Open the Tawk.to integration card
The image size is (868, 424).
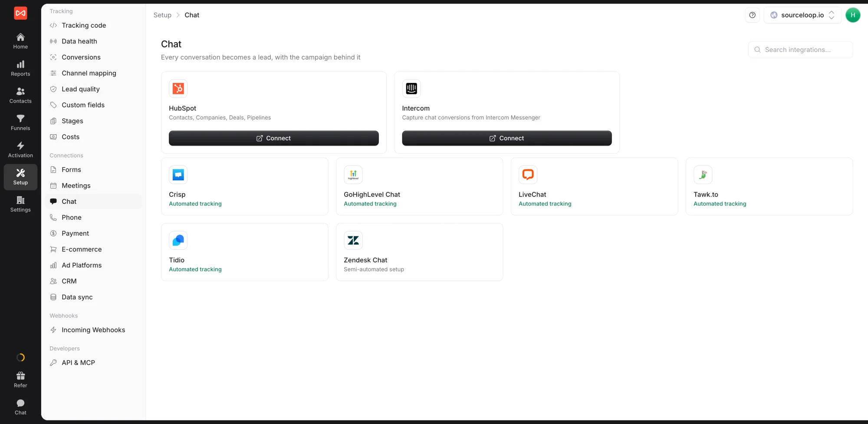click(769, 186)
